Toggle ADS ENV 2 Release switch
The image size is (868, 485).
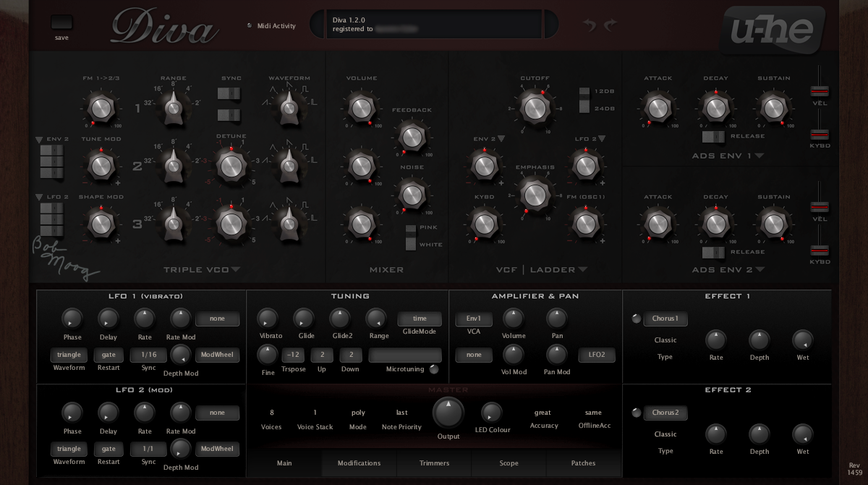point(714,252)
